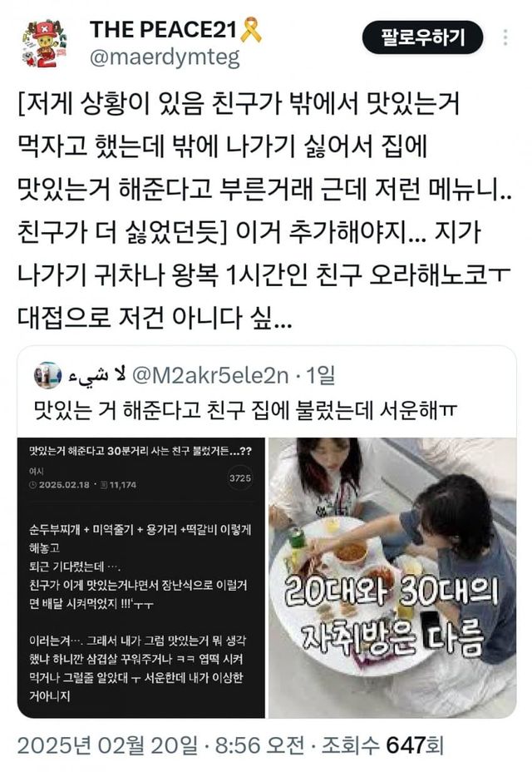
Task: Open THE PEACE21 profile avatar
Action: [x=44, y=43]
